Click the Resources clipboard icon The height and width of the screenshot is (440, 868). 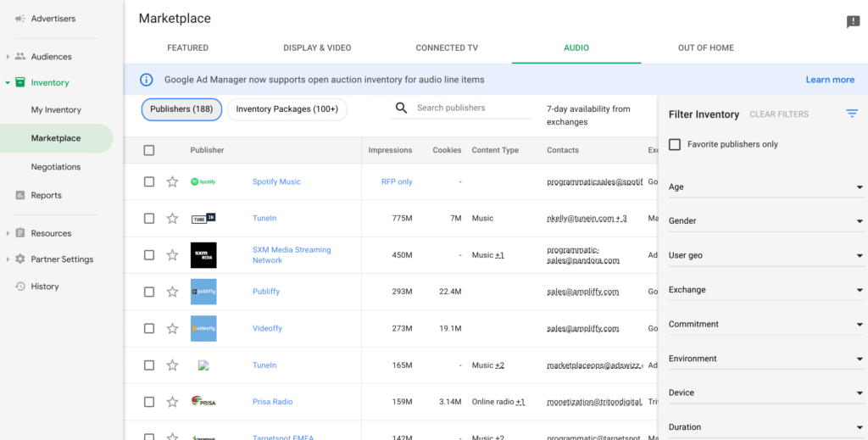click(20, 233)
